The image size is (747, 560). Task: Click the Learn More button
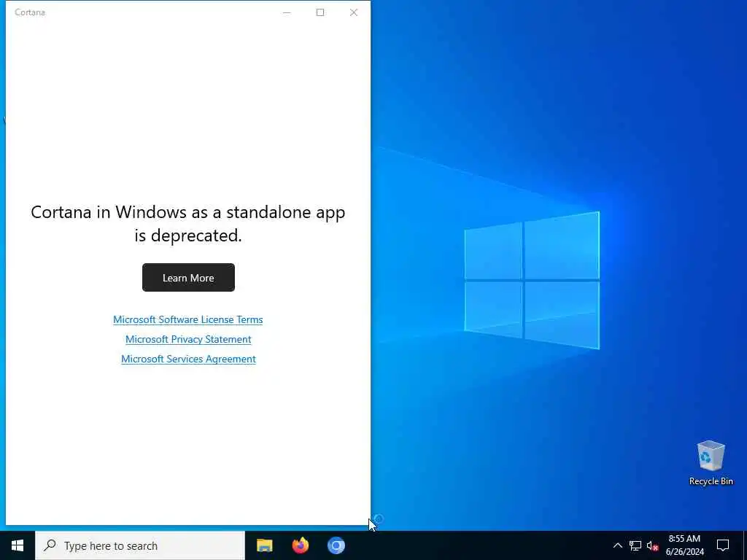click(x=188, y=278)
